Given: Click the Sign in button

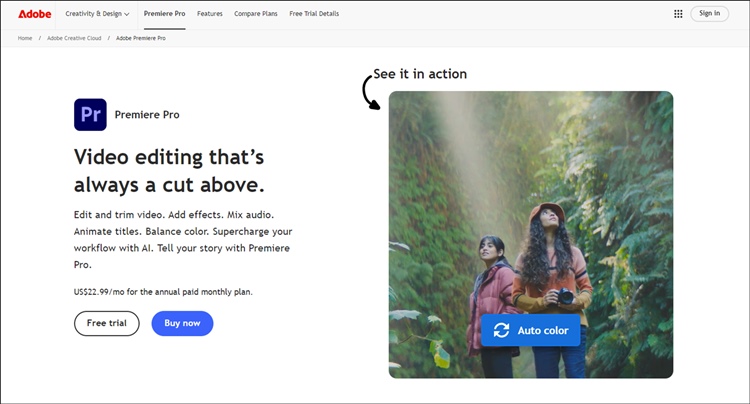Looking at the screenshot, I should tap(709, 13).
